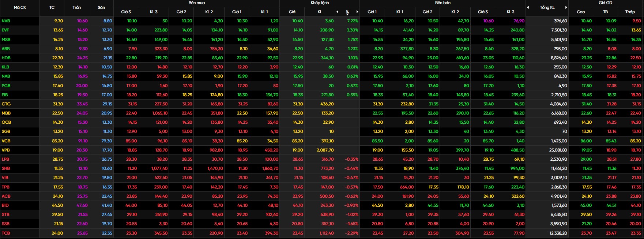Click the Bên bán header group
Image resolution: width=644 pixels, height=239 pixels.
pyautogui.click(x=442, y=3)
